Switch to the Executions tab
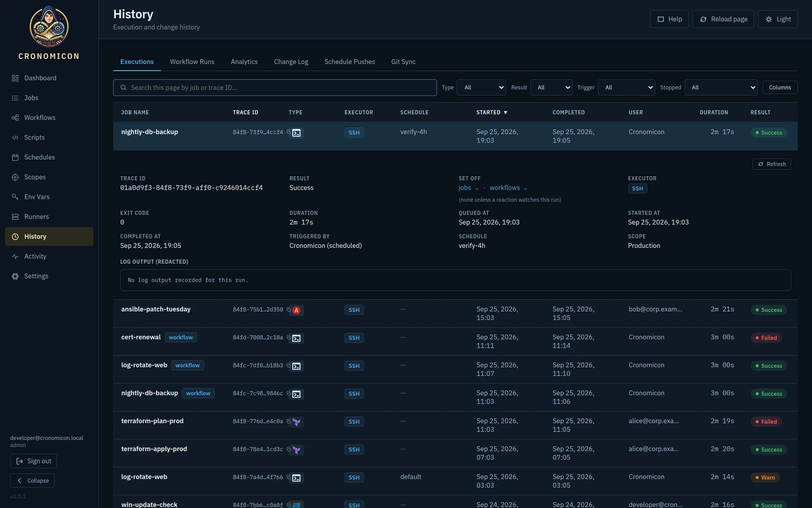This screenshot has height=508, width=812. pyautogui.click(x=137, y=62)
